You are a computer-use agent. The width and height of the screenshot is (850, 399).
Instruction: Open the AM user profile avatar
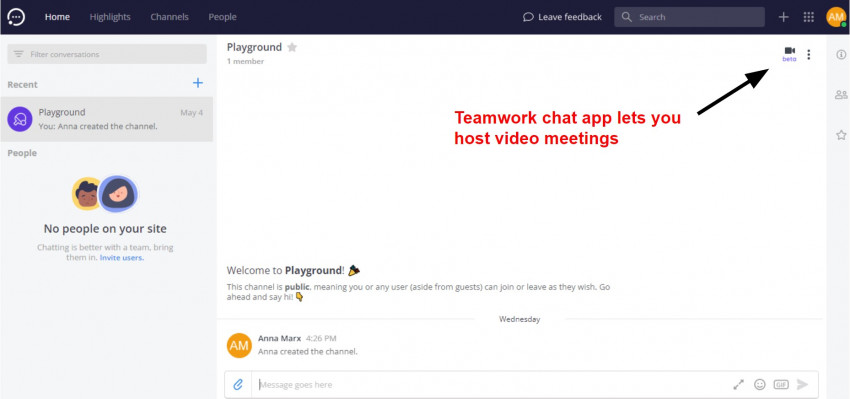836,17
